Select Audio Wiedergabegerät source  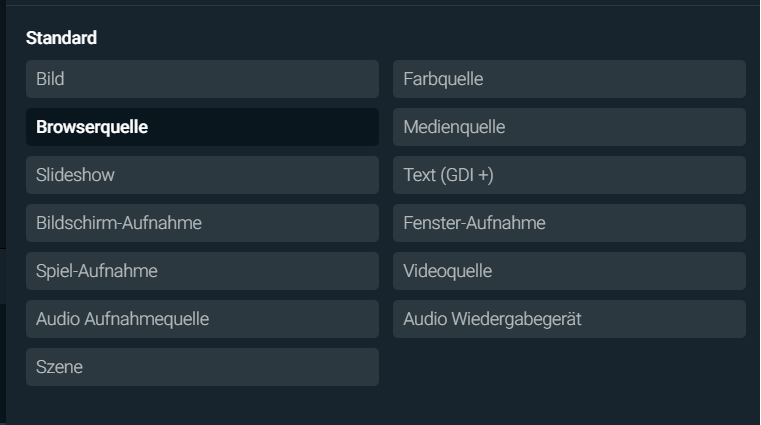[x=569, y=319]
